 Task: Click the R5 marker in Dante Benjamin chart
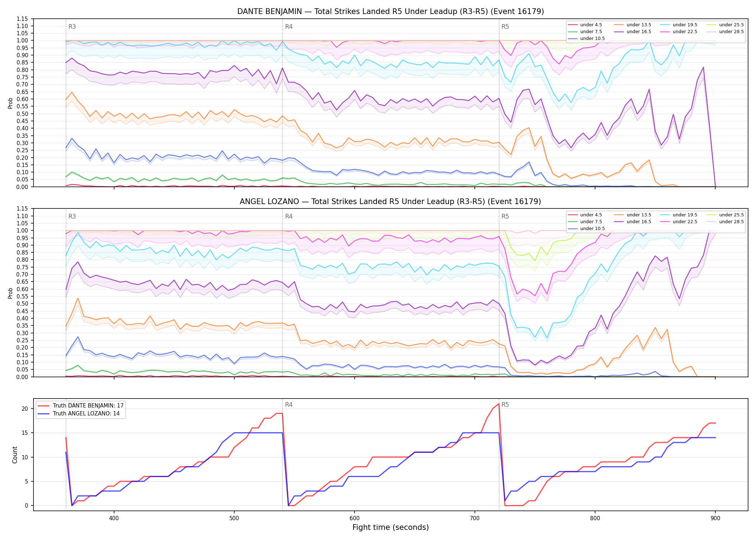(505, 27)
